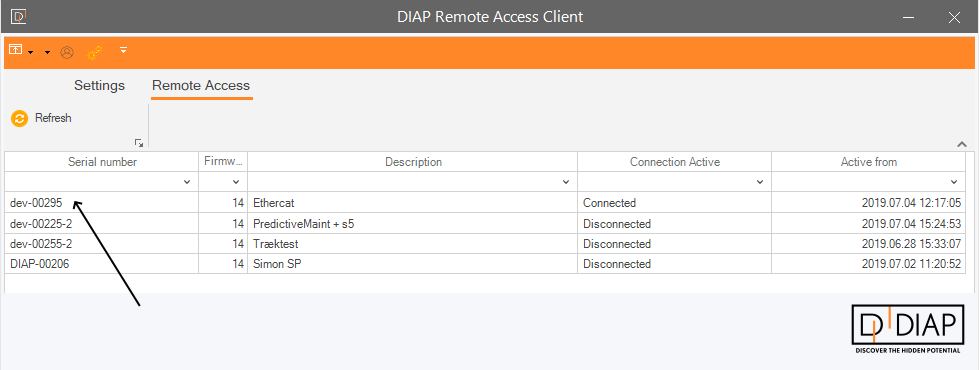Sort by the Firmware column header
The height and width of the screenshot is (370, 979).
pyautogui.click(x=223, y=162)
